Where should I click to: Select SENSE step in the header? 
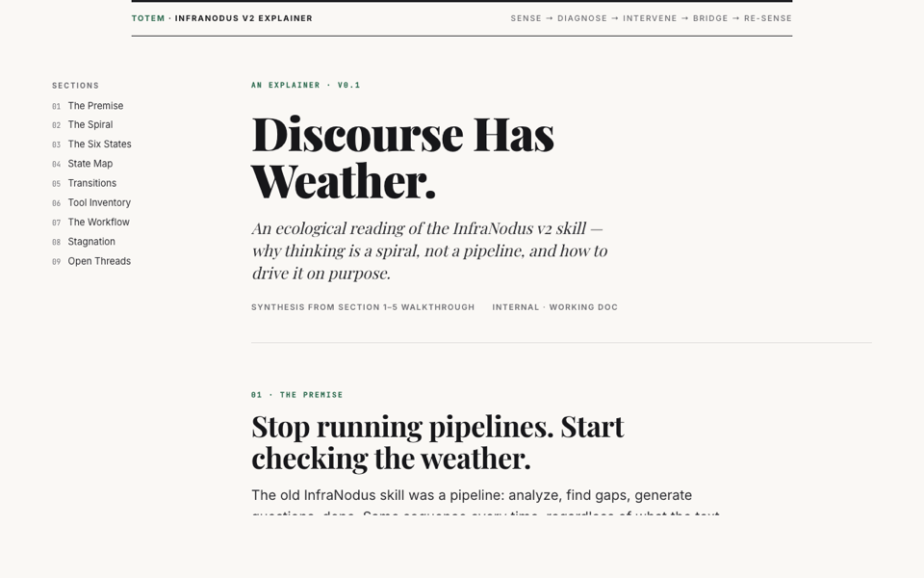(x=526, y=18)
